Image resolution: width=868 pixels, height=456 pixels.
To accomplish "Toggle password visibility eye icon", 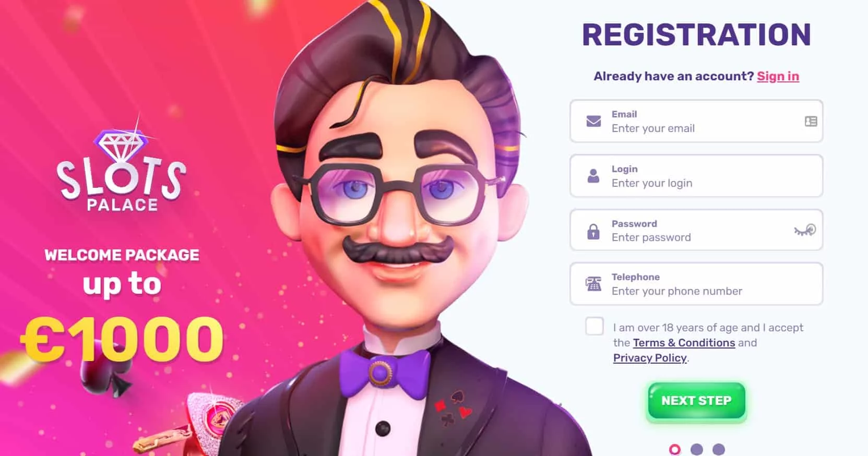I will pyautogui.click(x=805, y=230).
